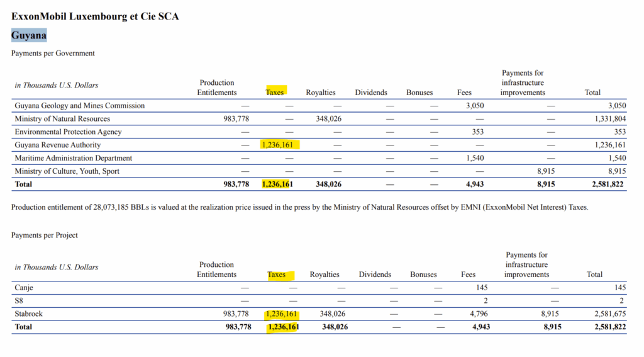Image resolution: width=644 pixels, height=357 pixels.
Task: Select the Payments per Project heading
Action: 44,235
